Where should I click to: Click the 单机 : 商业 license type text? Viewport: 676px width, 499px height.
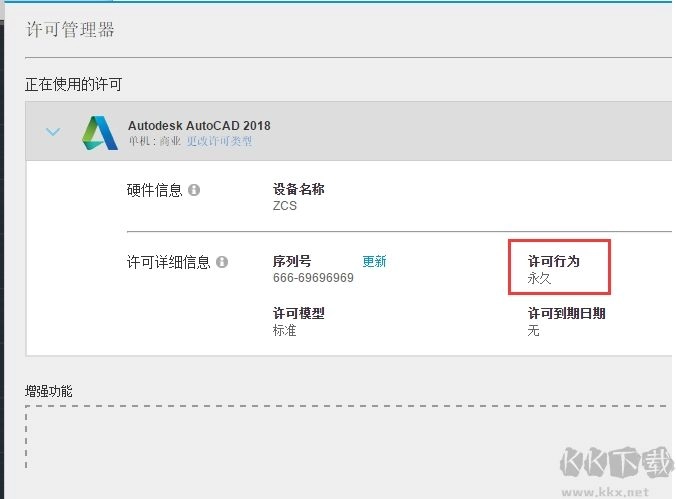[155, 141]
